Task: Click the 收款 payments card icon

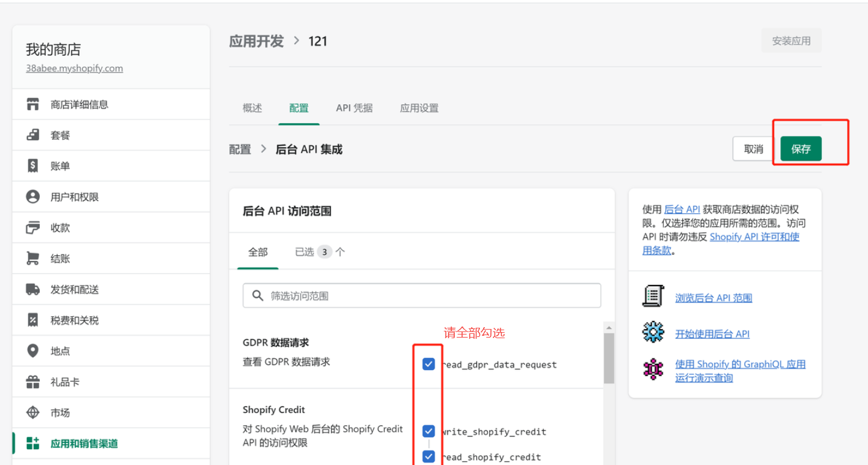Action: tap(33, 227)
